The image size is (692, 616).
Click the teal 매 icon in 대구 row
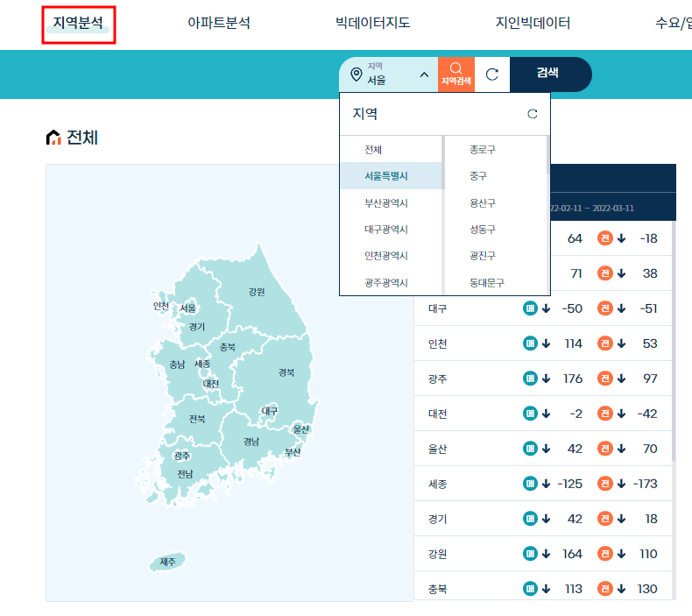530,308
